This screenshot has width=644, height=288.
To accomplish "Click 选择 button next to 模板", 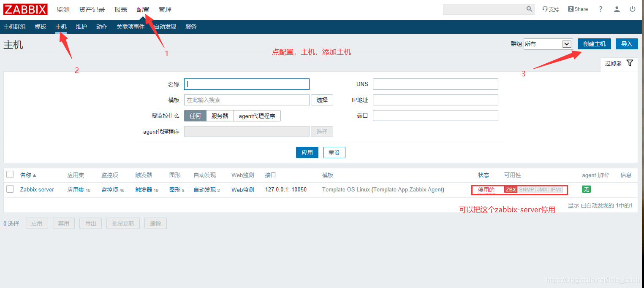I will (322, 100).
